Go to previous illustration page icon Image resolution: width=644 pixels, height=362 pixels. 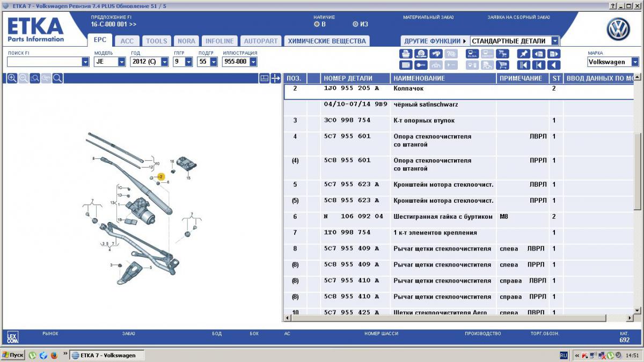point(538,54)
